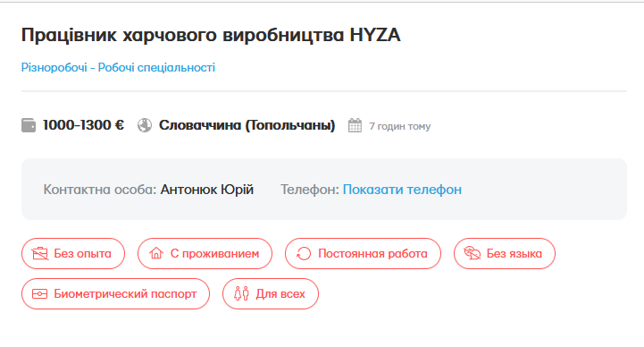Select the Для всех tag

coord(271,294)
